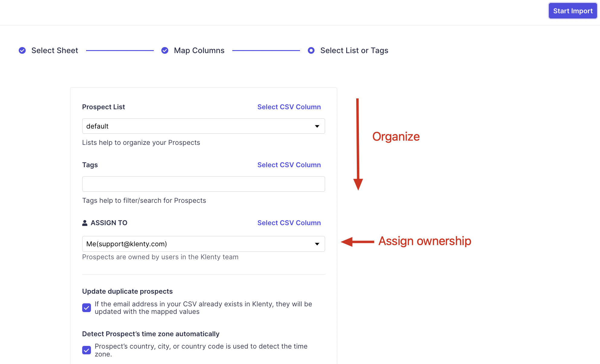Viewport: 600px width, 364px height.
Task: Click the Select List or Tags step circle
Action: (311, 50)
